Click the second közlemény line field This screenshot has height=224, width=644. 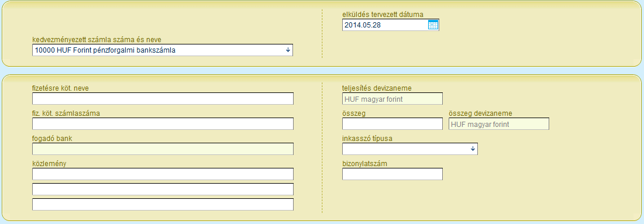tap(163, 189)
